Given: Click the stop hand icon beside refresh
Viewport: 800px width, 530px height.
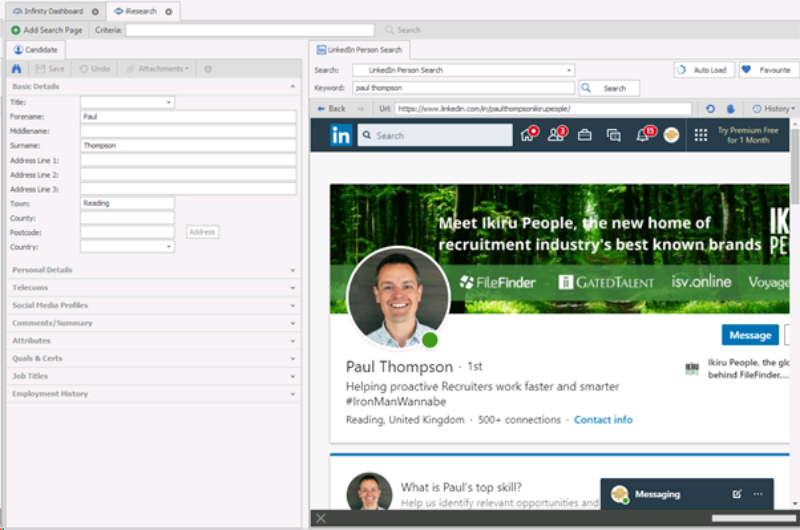Looking at the screenshot, I should 730,108.
